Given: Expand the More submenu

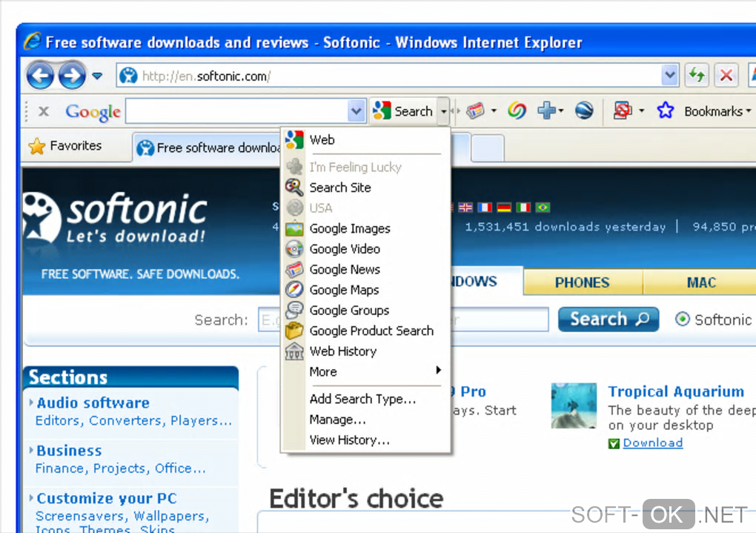Looking at the screenshot, I should (365, 371).
